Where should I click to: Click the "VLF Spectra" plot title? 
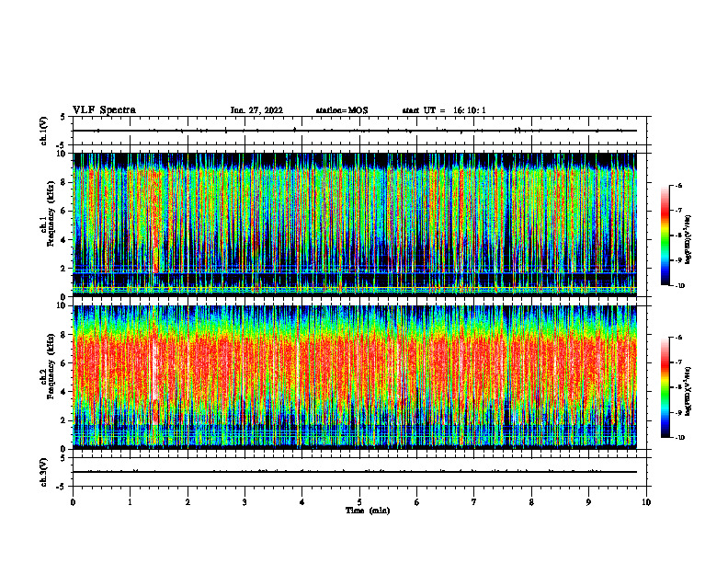104,110
